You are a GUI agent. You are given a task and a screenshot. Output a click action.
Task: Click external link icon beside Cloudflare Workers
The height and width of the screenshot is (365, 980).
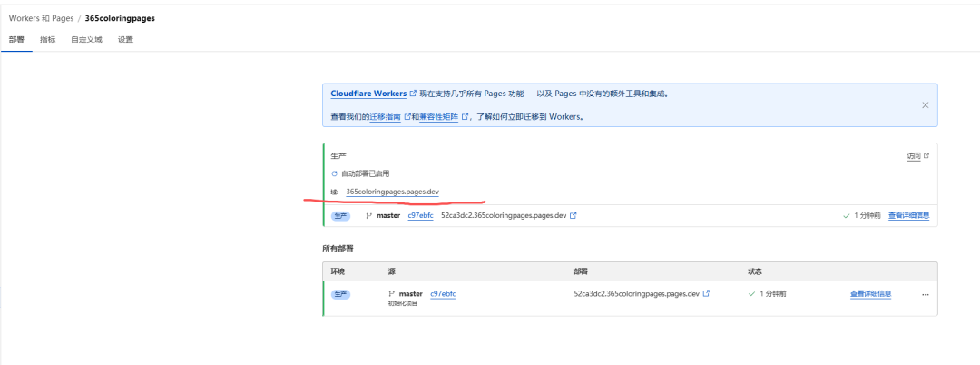pyautogui.click(x=414, y=94)
